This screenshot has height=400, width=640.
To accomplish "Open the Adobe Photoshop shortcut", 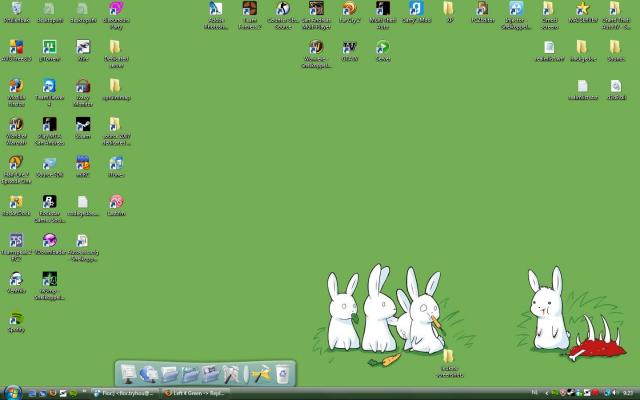I will (x=216, y=10).
